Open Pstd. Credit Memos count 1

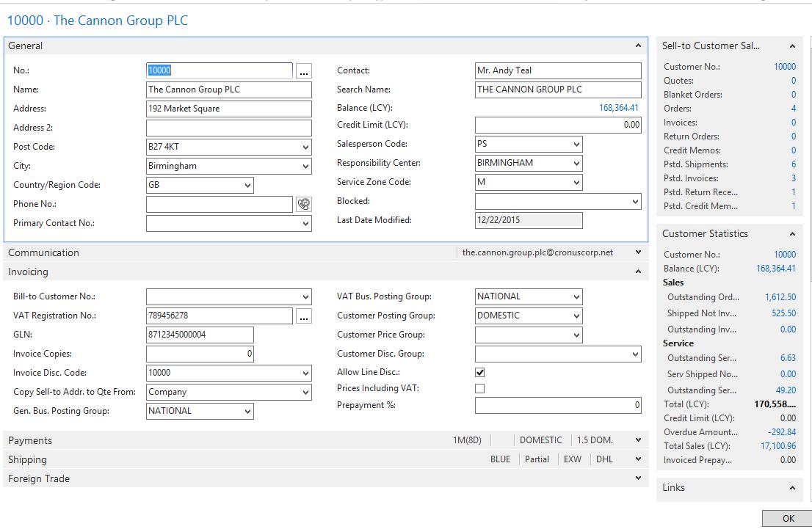(x=794, y=206)
